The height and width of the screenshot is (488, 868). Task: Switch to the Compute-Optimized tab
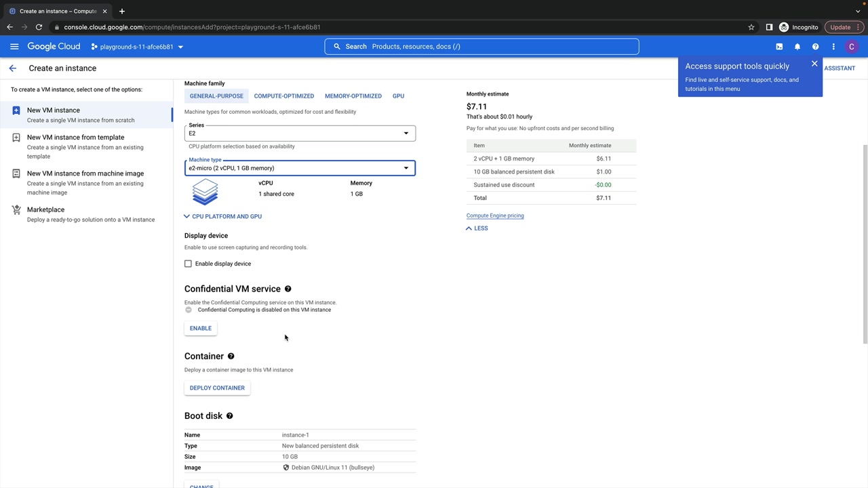[284, 96]
